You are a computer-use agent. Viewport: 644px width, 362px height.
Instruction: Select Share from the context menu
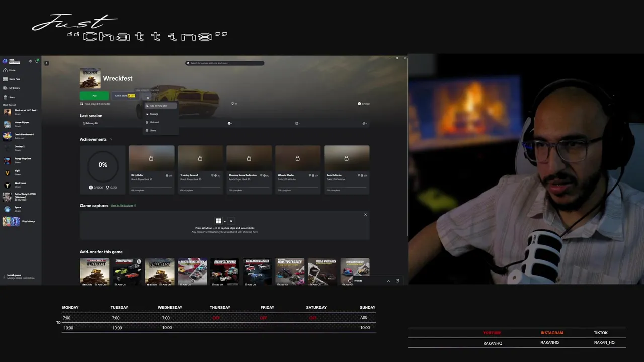160,130
